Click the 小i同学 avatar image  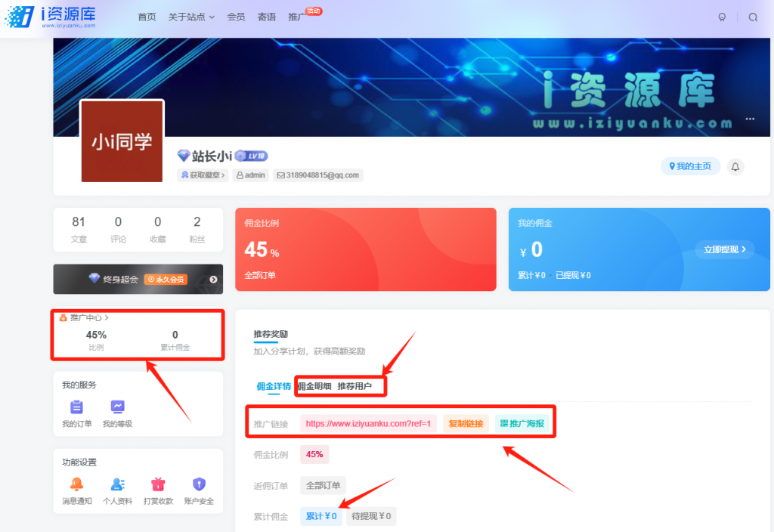pyautogui.click(x=122, y=141)
